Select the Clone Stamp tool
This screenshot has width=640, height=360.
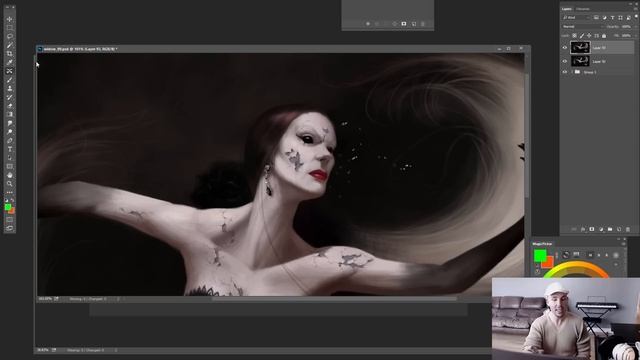(9, 88)
